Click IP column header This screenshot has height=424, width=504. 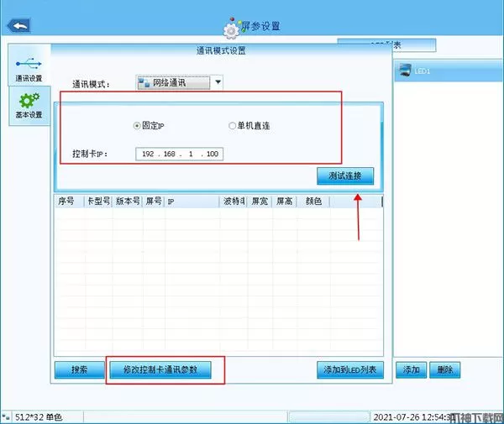[192, 202]
